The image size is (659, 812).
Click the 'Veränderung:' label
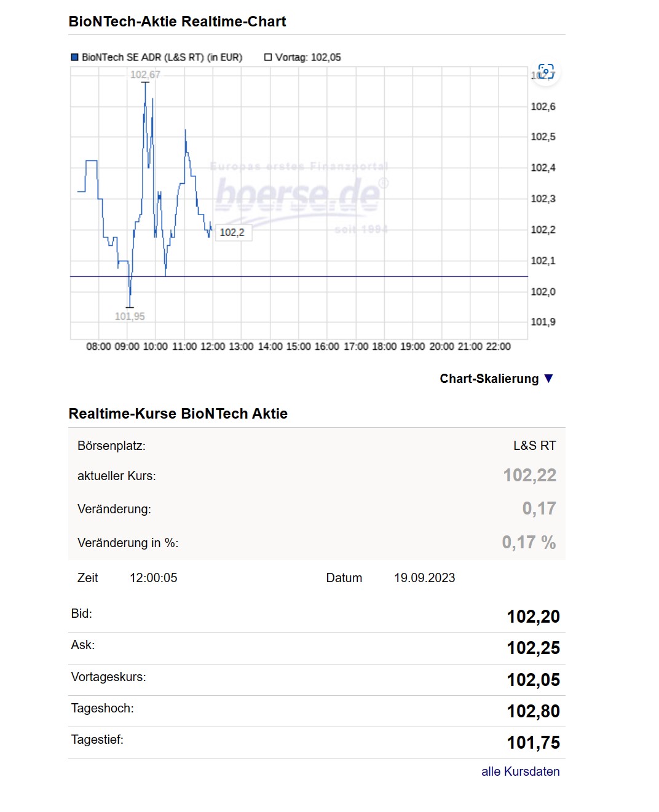[114, 509]
